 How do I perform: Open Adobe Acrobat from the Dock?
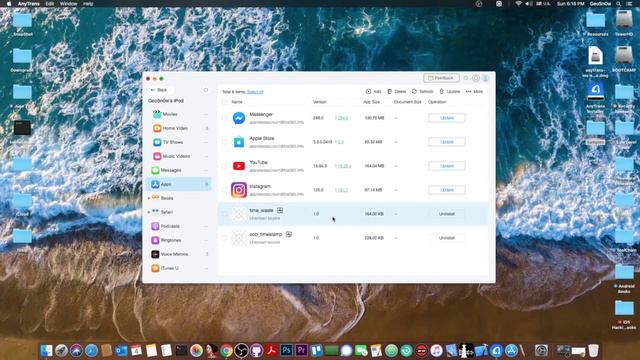(271, 350)
